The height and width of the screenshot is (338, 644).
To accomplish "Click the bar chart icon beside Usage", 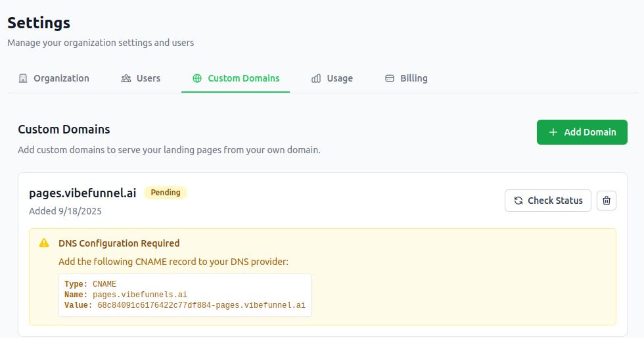I will pyautogui.click(x=316, y=78).
